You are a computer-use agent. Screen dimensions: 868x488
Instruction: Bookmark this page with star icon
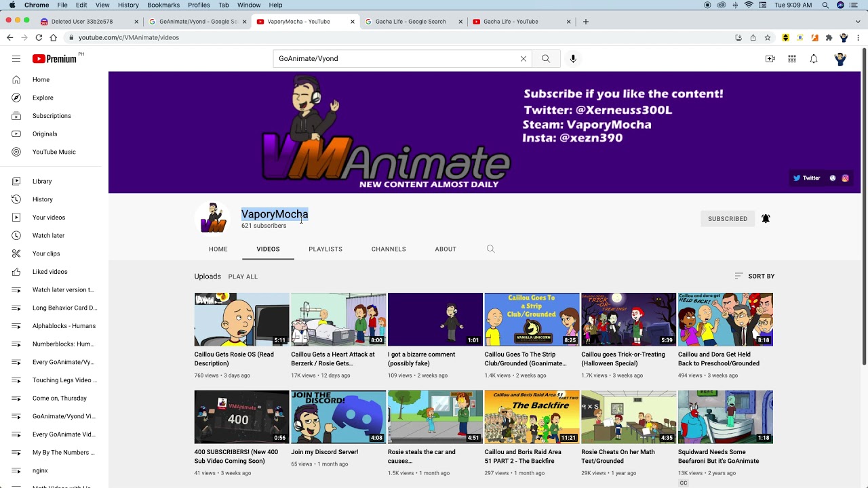tap(768, 38)
